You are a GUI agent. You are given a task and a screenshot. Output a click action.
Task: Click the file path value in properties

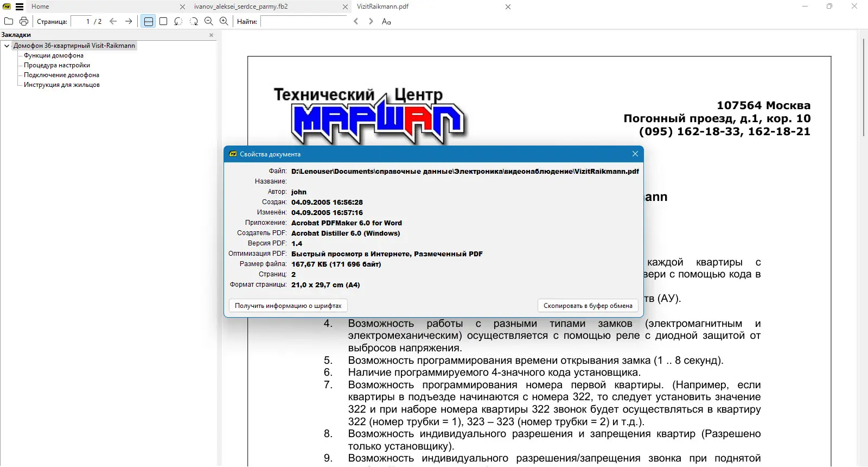point(465,171)
